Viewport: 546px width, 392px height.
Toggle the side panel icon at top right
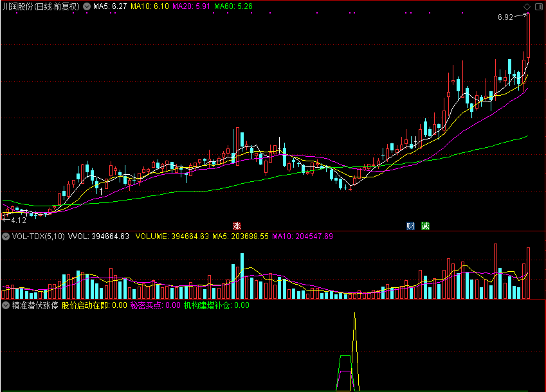[x=539, y=6]
